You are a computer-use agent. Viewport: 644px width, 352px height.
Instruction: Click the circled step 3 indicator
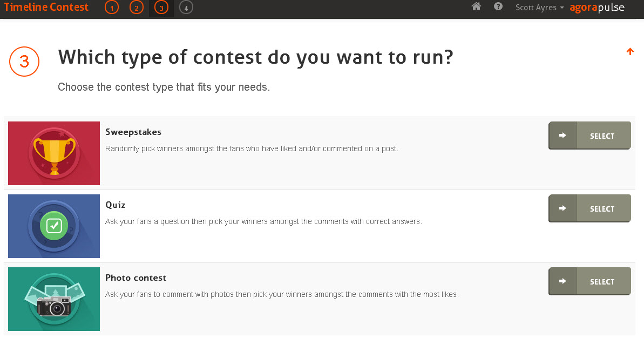coord(161,8)
